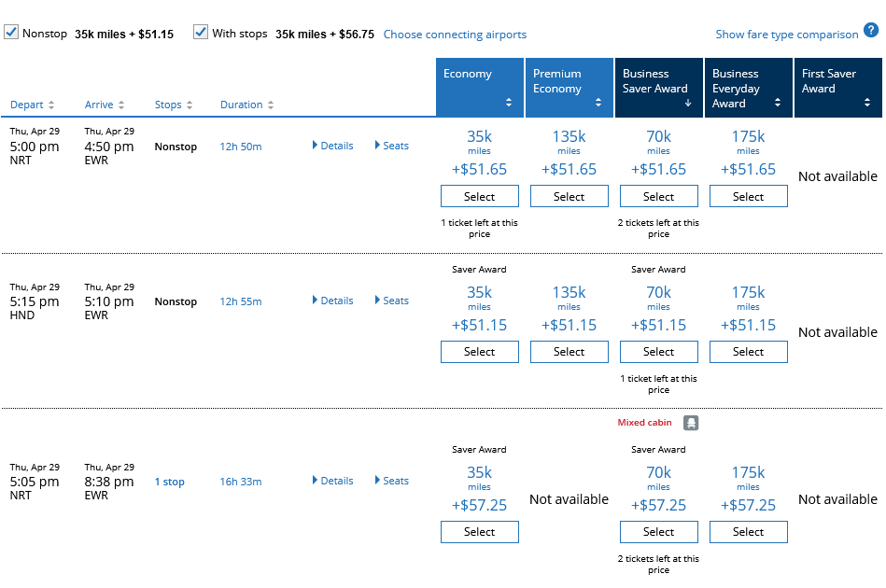
Task: Sort by Depart column arrows
Action: (x=51, y=105)
